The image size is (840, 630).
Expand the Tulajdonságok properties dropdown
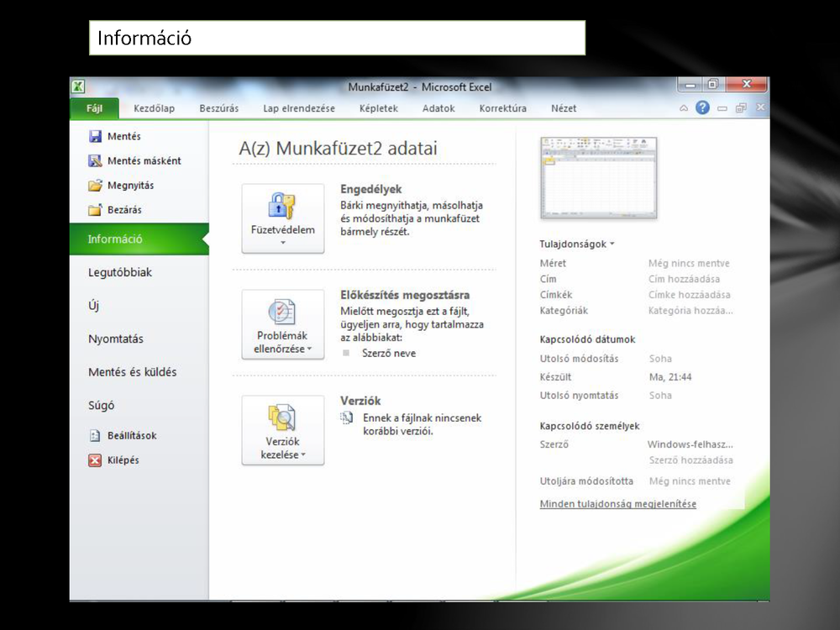pos(577,244)
